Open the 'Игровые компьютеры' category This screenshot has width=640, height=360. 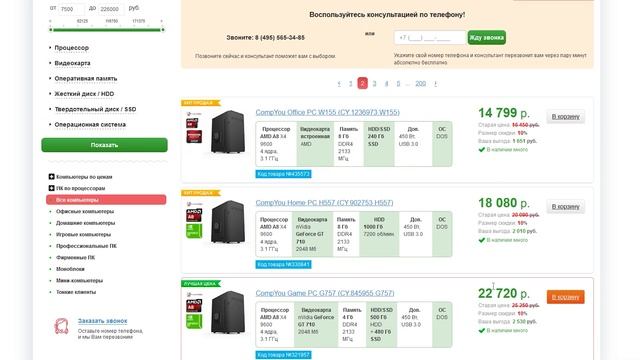coord(83,234)
